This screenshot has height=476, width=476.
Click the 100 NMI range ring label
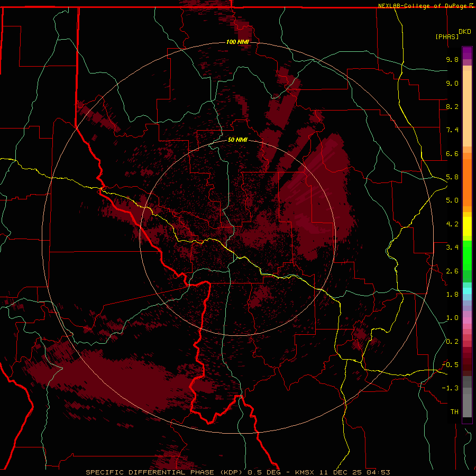coord(237,42)
